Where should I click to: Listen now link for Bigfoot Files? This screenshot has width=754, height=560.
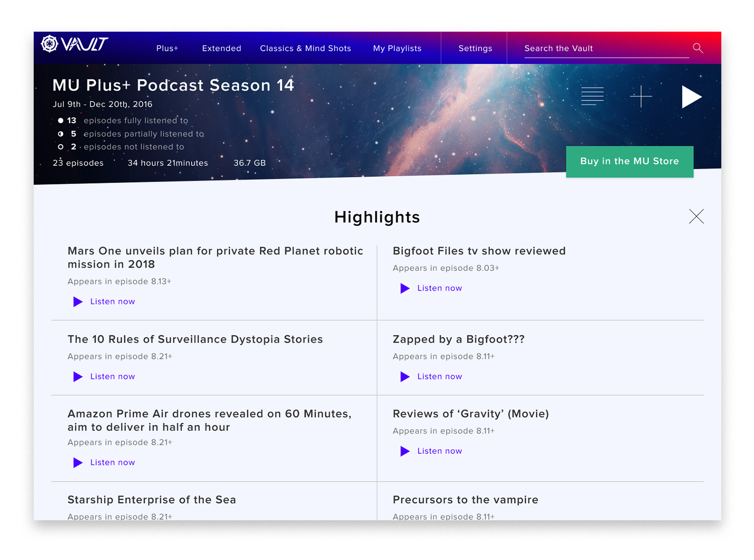(440, 288)
